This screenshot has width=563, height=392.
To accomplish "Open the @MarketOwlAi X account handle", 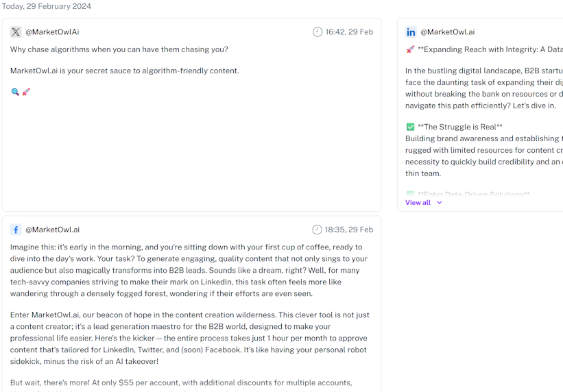I will coord(52,32).
